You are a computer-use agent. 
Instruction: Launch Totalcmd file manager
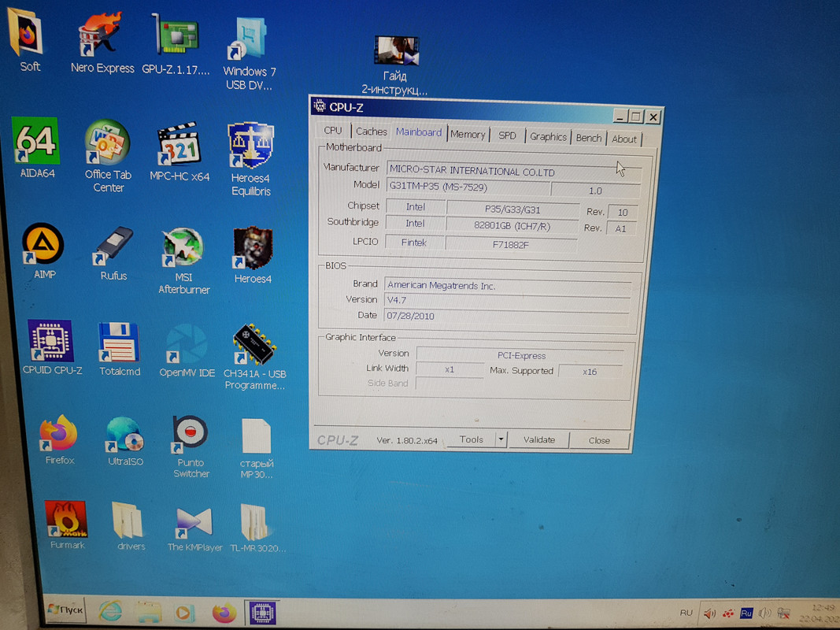pos(119,349)
